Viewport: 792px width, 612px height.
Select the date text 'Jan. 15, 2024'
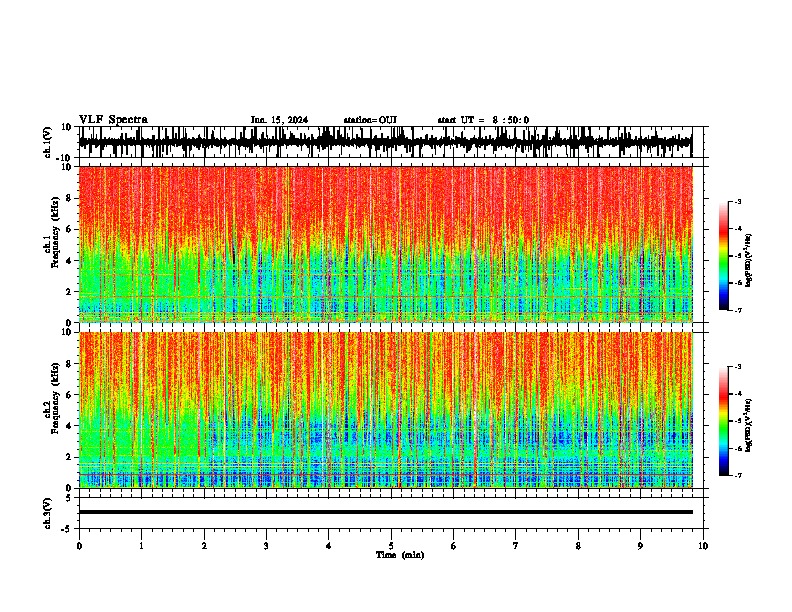tap(279, 120)
